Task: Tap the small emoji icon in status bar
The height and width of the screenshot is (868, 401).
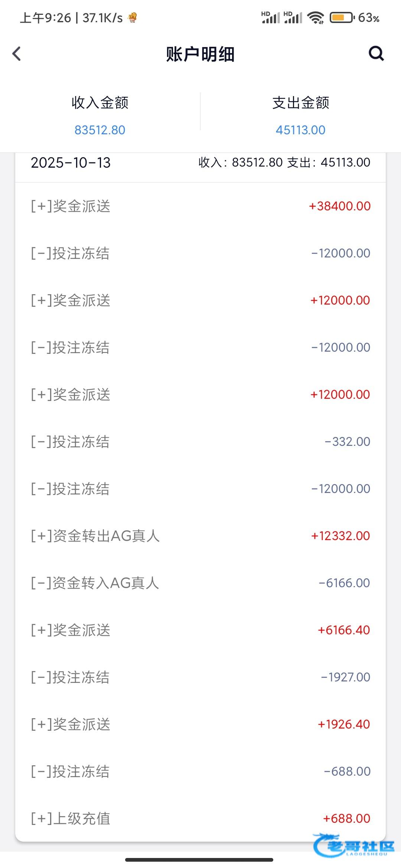Action: pyautogui.click(x=133, y=17)
